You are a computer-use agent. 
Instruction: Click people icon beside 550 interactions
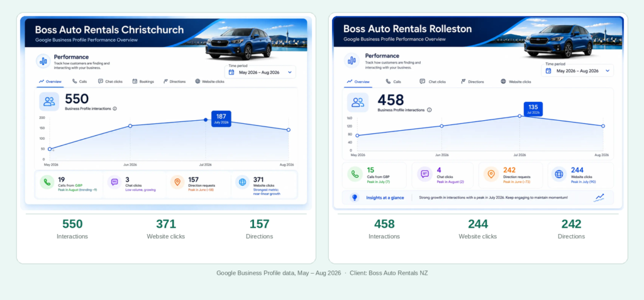[49, 101]
